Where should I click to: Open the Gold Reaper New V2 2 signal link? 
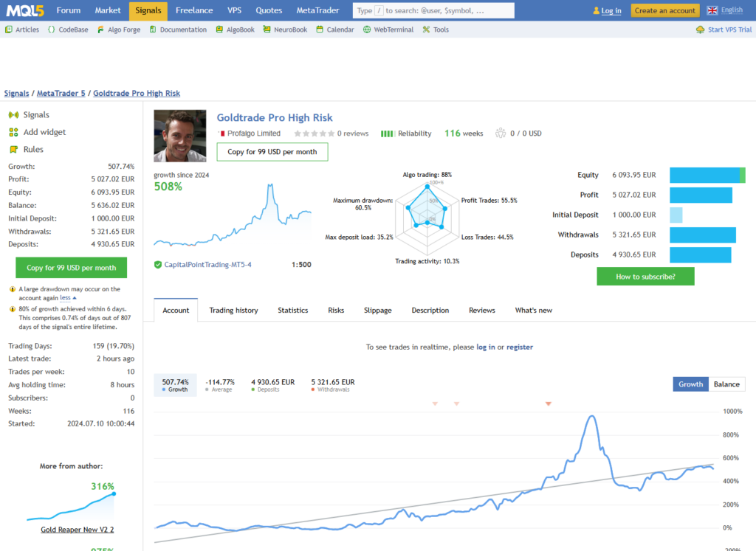[77, 530]
